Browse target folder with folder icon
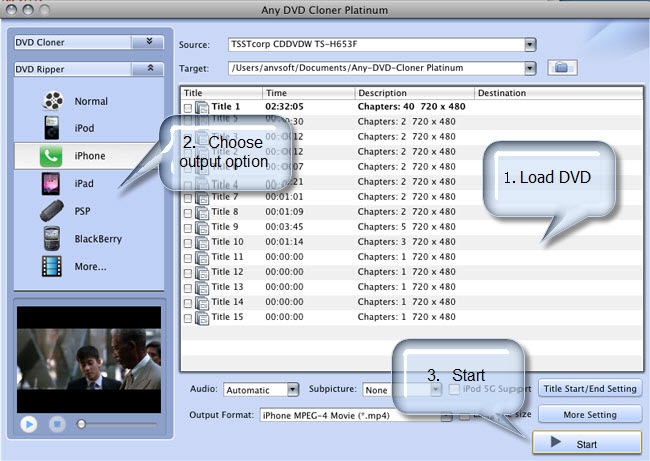This screenshot has width=650, height=461. click(562, 68)
